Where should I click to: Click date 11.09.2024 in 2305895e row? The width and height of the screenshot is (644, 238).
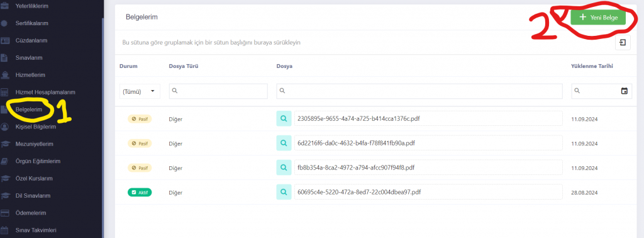[x=584, y=119]
